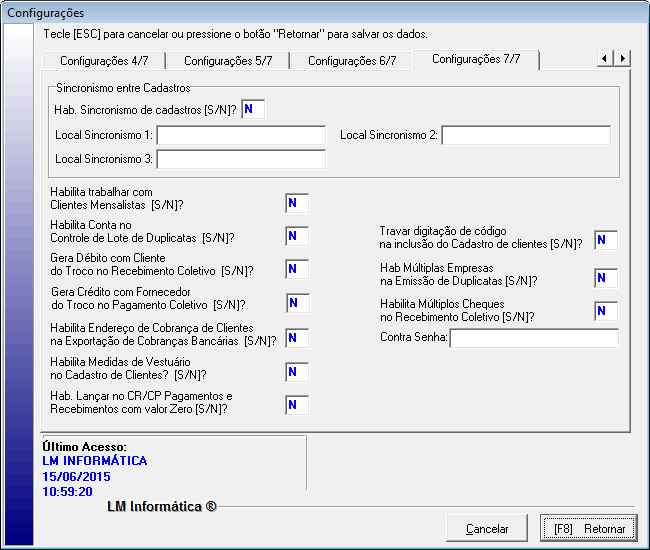The height and width of the screenshot is (550, 650).
Task: Toggle Hab Múltiplas Empresas S/N field
Action: pos(606,278)
